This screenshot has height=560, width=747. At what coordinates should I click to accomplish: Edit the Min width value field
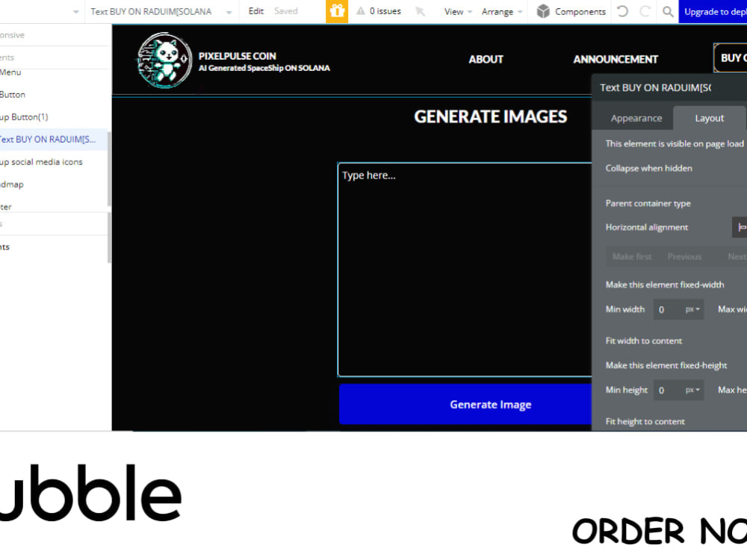pos(668,310)
